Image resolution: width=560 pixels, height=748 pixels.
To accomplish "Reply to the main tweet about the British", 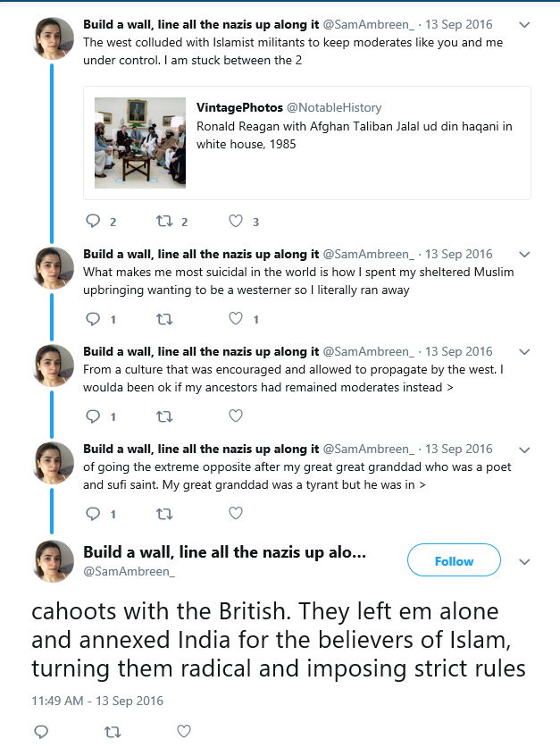I will [41, 731].
